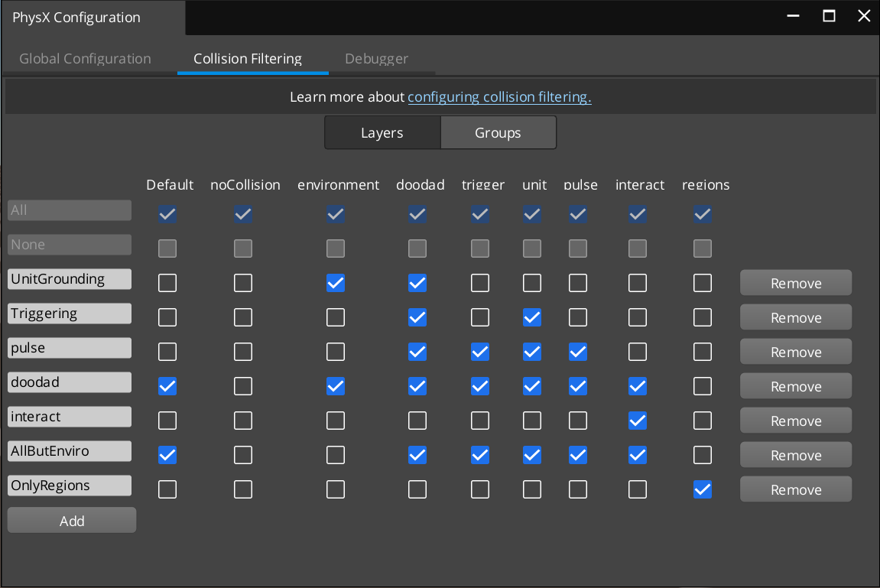Disable regions layer for OnlyRegions group
This screenshot has height=588, width=880.
pyautogui.click(x=703, y=489)
